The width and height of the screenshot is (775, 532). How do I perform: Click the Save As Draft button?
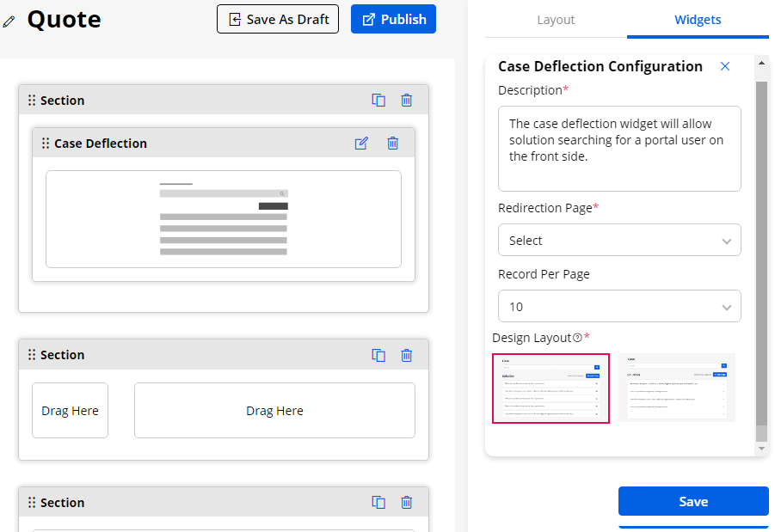pyautogui.click(x=278, y=19)
